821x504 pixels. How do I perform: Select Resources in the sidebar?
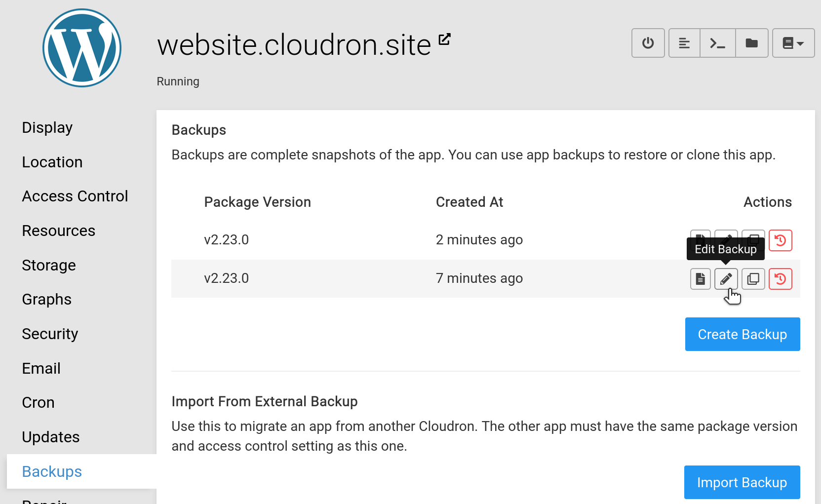click(59, 231)
